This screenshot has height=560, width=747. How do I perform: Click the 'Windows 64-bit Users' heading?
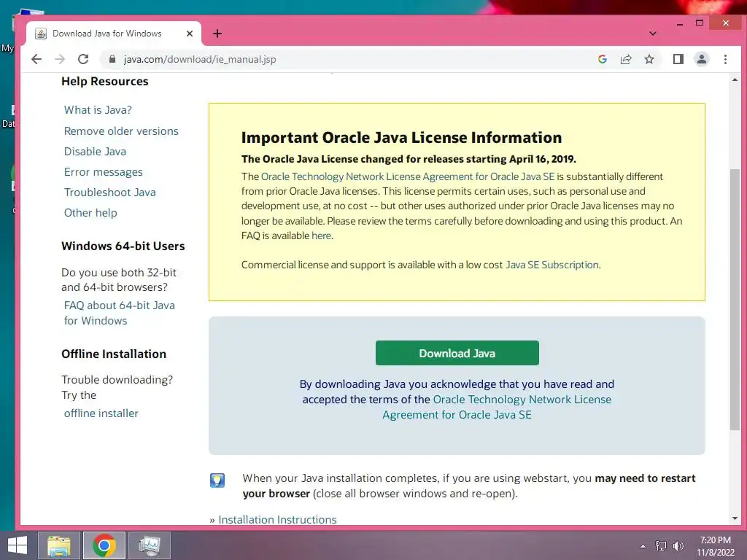(x=123, y=246)
